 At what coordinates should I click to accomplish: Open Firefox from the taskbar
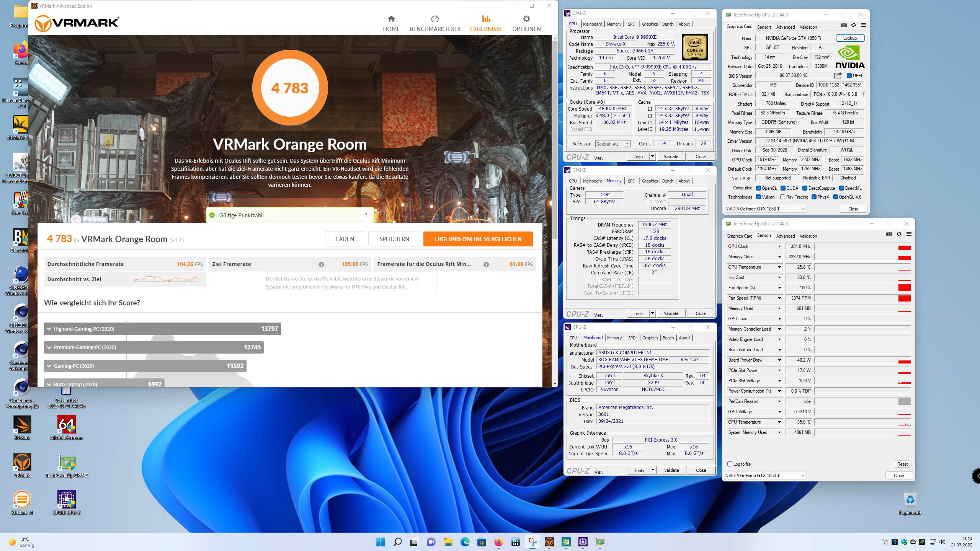coord(498,542)
